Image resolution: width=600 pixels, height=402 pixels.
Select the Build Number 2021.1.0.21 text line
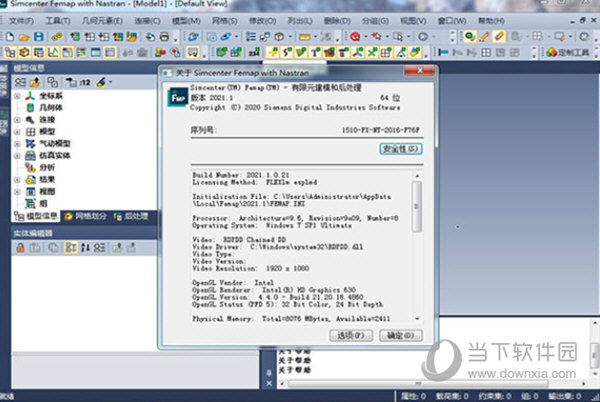click(x=241, y=175)
